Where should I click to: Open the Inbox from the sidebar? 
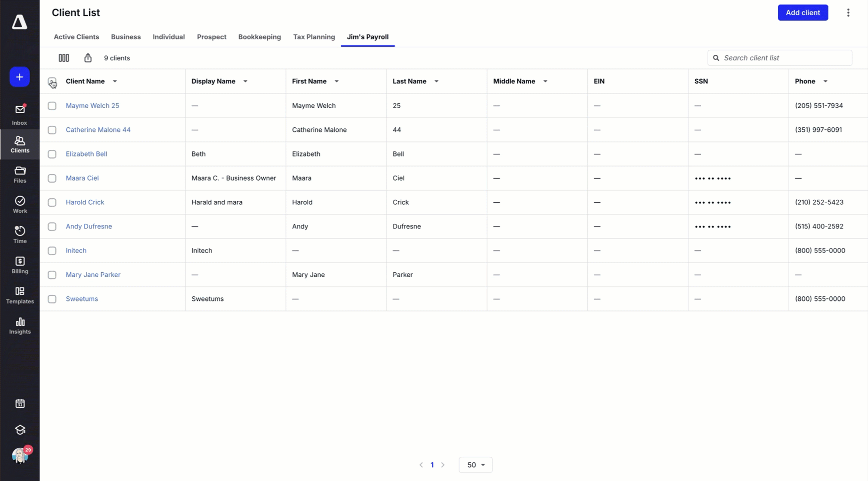tap(20, 114)
